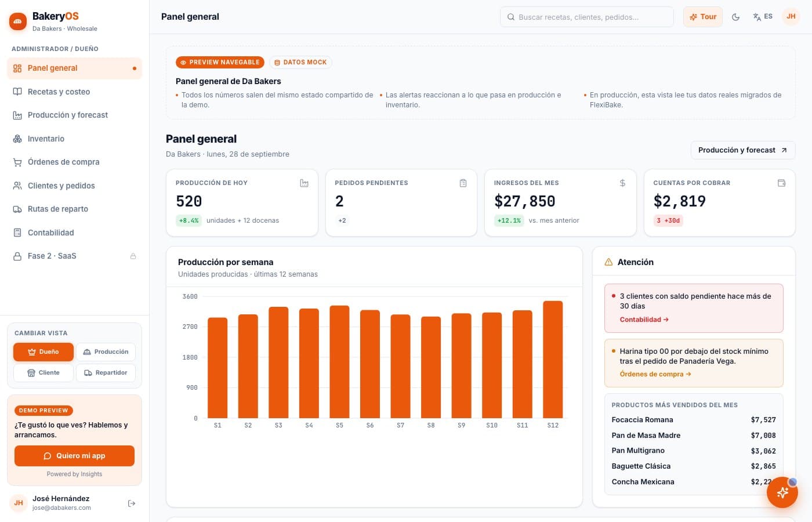Image resolution: width=812 pixels, height=522 pixels.
Task: Open the ES language switcher
Action: tap(763, 17)
